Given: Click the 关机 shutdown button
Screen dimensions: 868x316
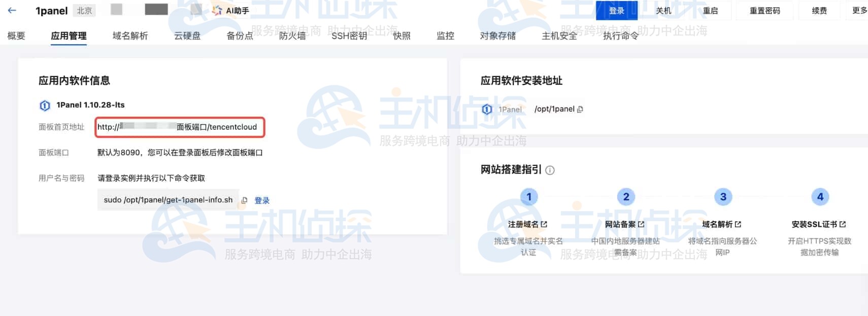Looking at the screenshot, I should tap(663, 11).
